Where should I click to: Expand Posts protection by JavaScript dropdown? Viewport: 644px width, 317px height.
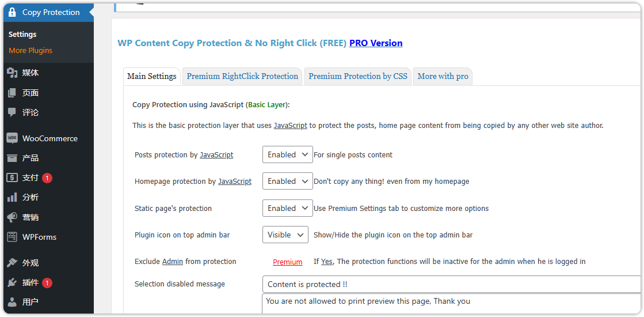[287, 154]
